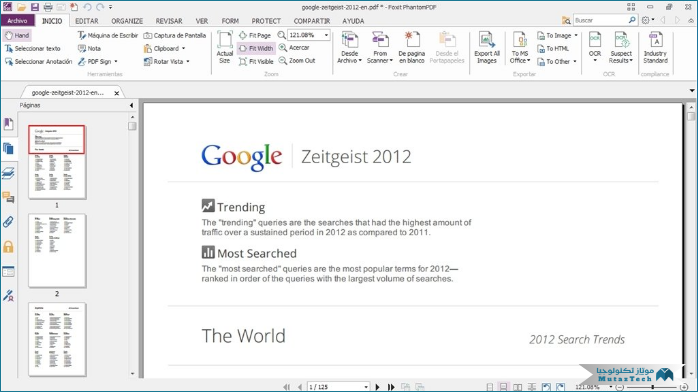Viewport: 698px width, 392px height.
Task: Expand the Rotar Vista dropdown
Action: click(x=188, y=61)
